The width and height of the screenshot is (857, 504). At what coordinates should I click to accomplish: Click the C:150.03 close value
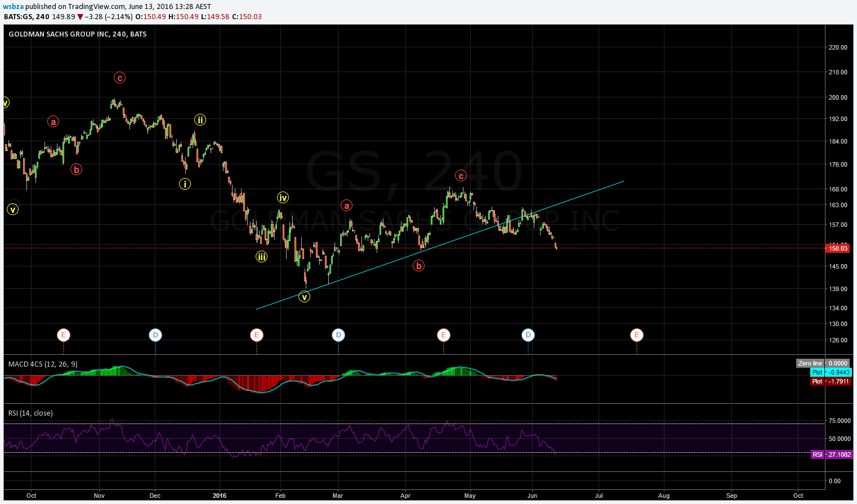(247, 17)
